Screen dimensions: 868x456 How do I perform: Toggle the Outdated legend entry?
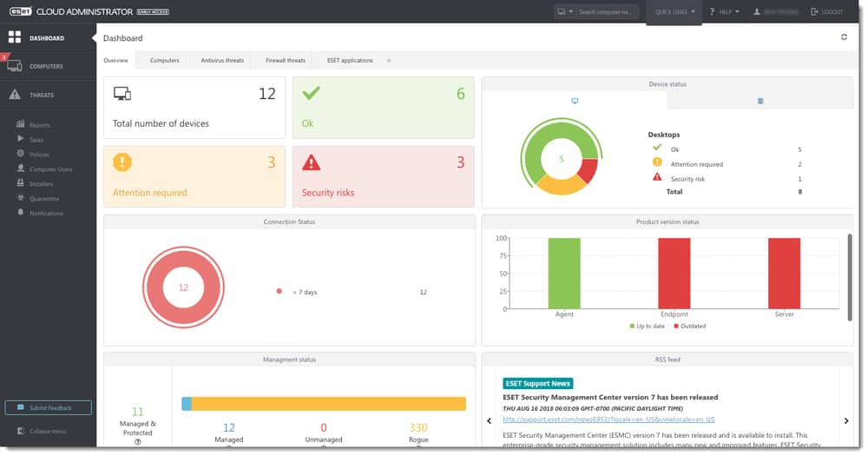tap(690, 326)
